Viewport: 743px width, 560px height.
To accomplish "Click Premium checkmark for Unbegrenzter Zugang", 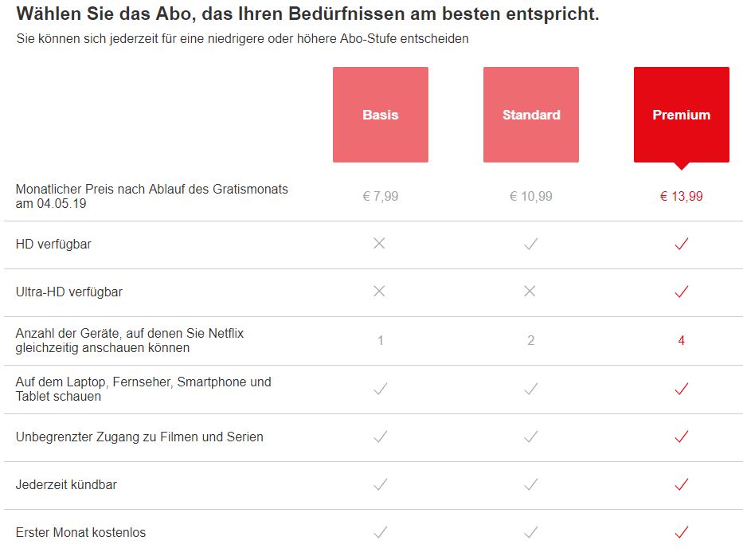I will pos(682,437).
